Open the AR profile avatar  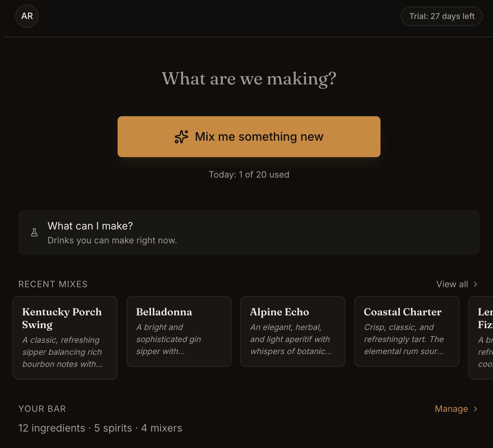27,16
